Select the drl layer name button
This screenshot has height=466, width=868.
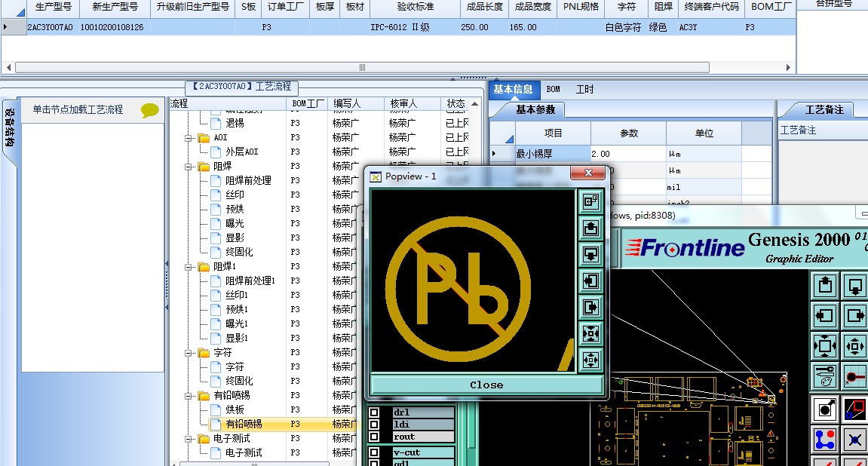(424, 412)
